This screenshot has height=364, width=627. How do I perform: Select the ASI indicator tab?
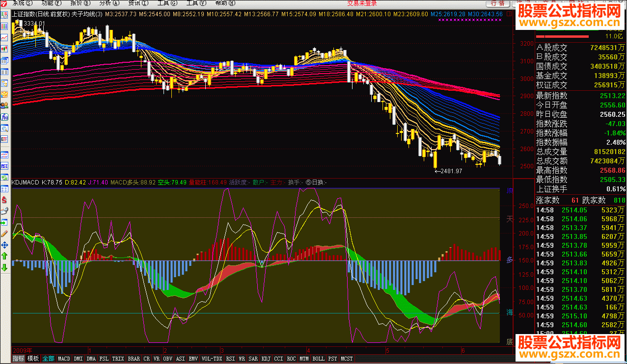(181, 359)
